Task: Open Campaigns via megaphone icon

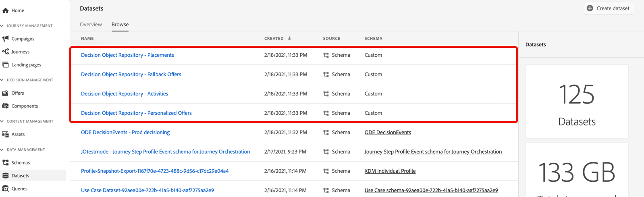Action: (x=6, y=39)
